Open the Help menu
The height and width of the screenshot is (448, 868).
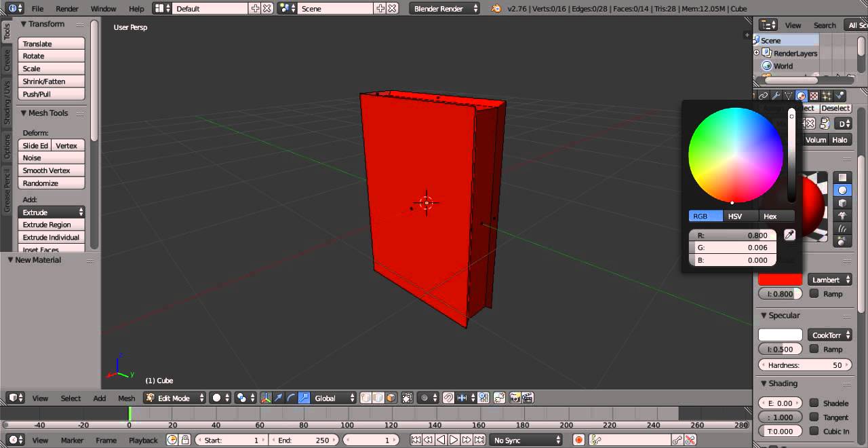click(x=136, y=8)
